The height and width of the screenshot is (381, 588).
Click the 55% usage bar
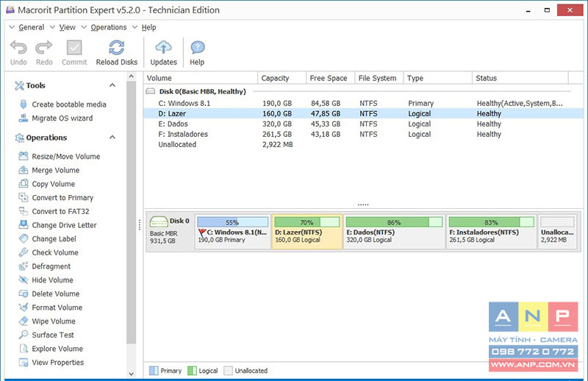(x=232, y=222)
